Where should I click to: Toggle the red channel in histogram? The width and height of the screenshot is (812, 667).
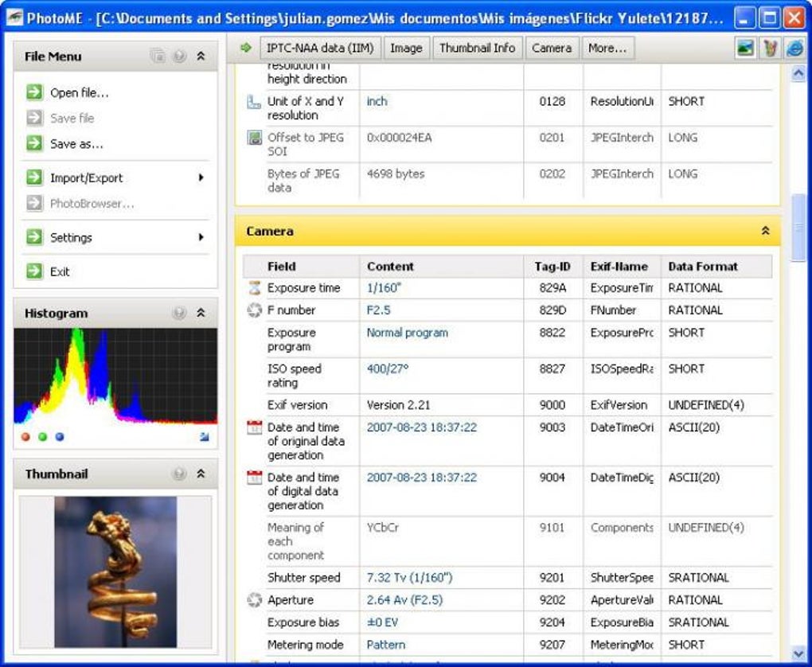click(25, 436)
